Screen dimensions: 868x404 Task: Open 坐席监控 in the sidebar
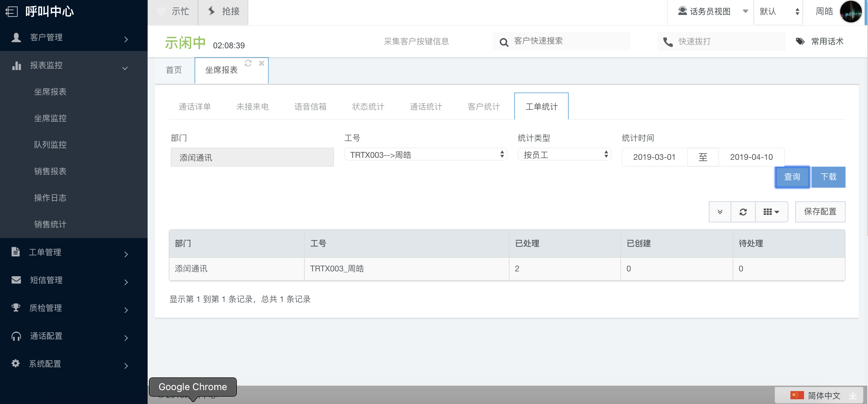tap(50, 118)
